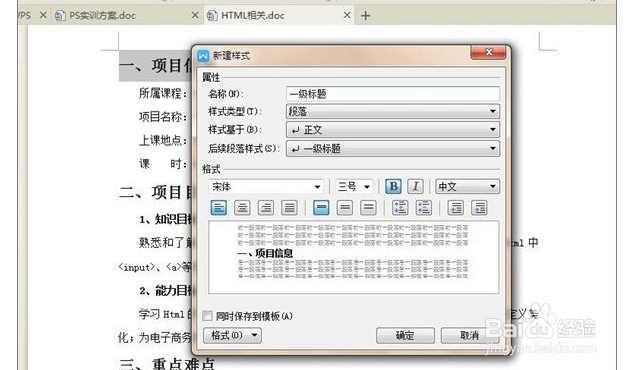The width and height of the screenshot is (632, 370).
Task: Open language dropdown showing 中文
Action: (x=468, y=187)
